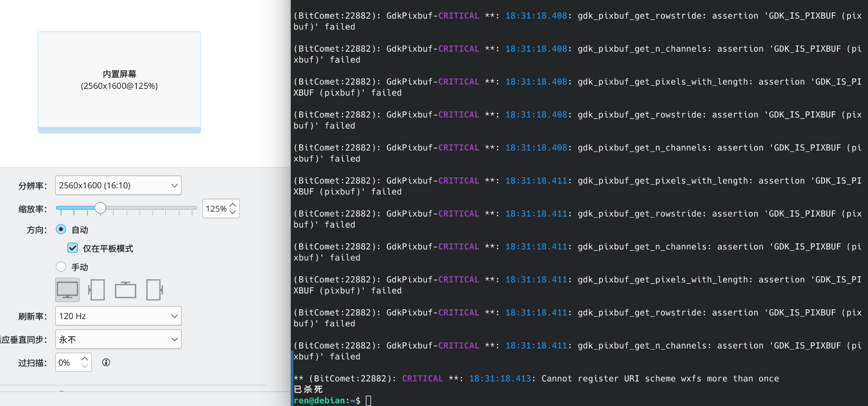Open the adaptive sync 永不 dropdown
This screenshot has width=868, height=406.
click(118, 339)
